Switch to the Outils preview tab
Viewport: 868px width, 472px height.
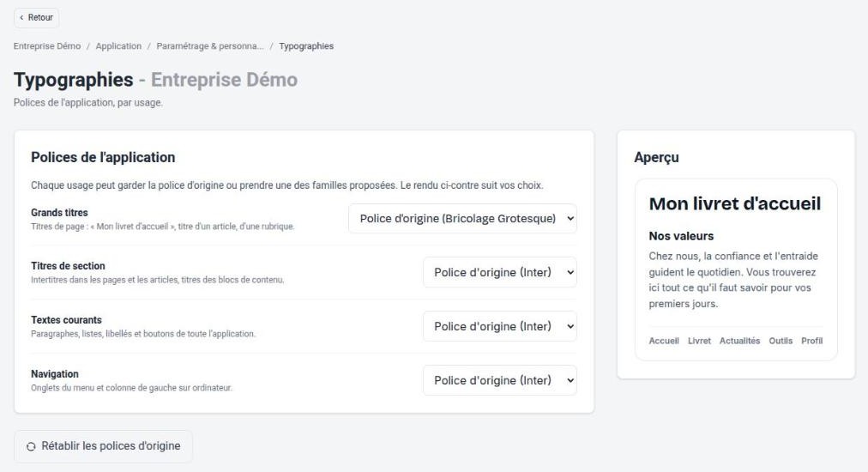(781, 341)
